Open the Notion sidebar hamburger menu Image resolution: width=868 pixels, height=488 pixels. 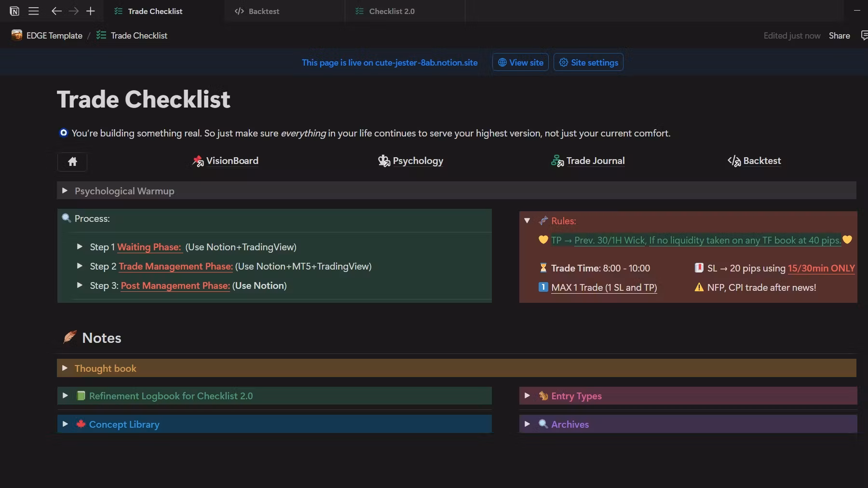coord(33,11)
